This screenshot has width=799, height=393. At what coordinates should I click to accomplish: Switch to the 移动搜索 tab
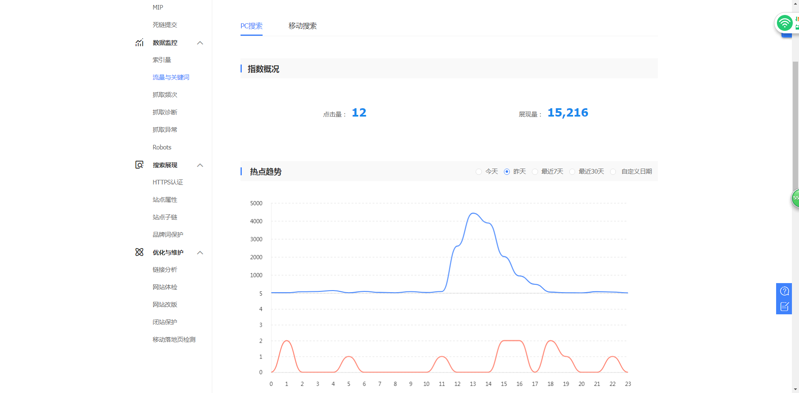(303, 26)
